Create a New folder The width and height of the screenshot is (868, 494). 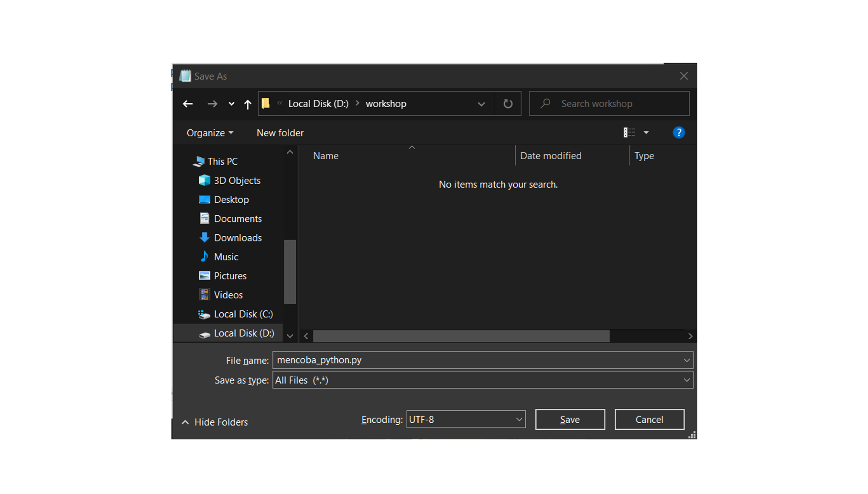click(x=280, y=132)
